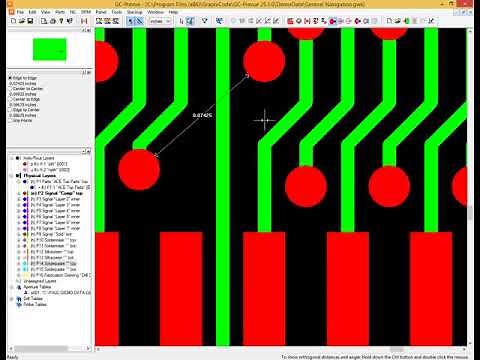The height and width of the screenshot is (360, 480).
Task: Click the Probe Tables tree icon
Action: pos(19,304)
